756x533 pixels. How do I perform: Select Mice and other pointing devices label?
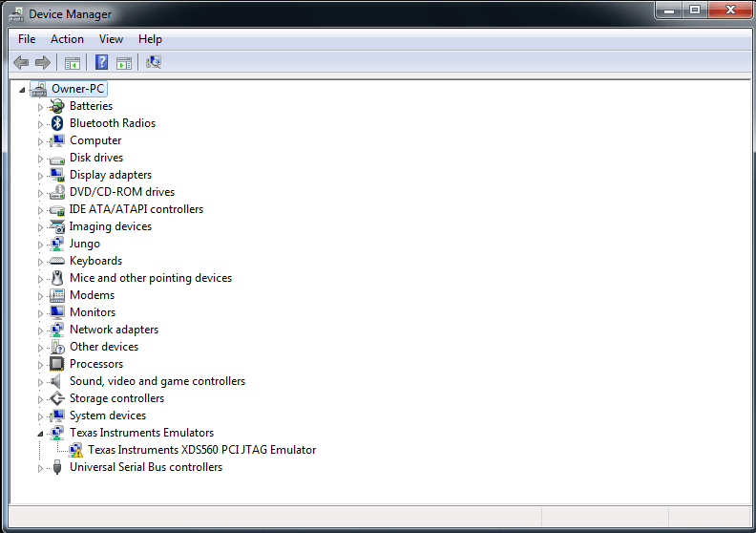point(151,278)
